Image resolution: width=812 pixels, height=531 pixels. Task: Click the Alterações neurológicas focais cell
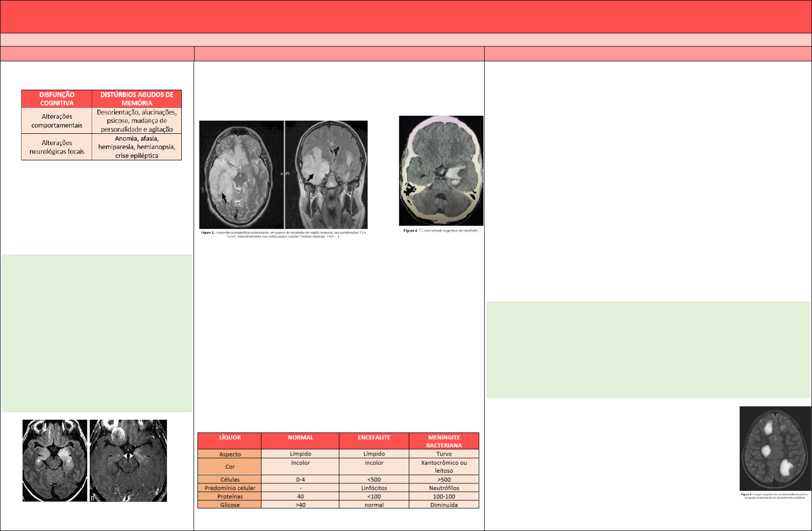tap(57, 147)
